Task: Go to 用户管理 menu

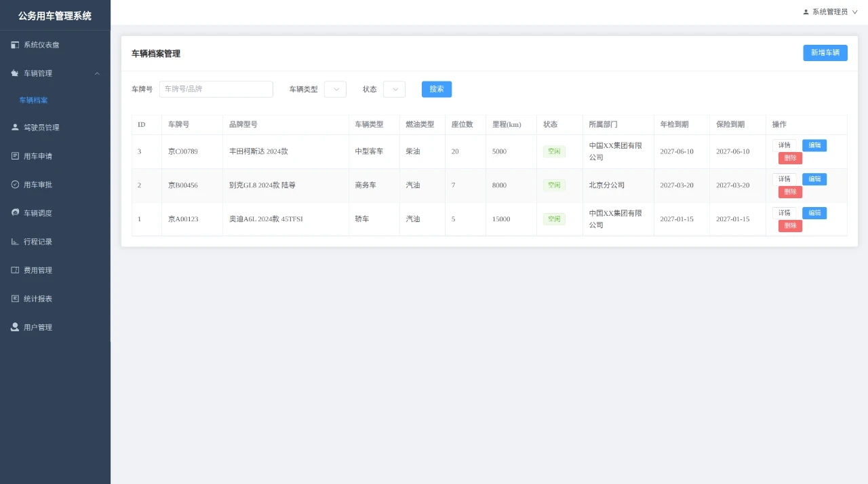Action: click(55, 327)
